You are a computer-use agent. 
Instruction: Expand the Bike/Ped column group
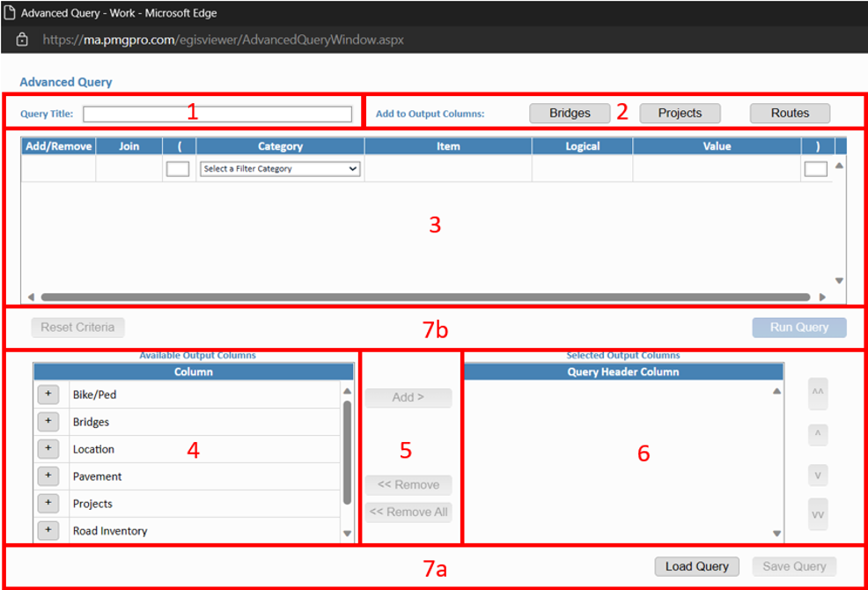point(48,395)
